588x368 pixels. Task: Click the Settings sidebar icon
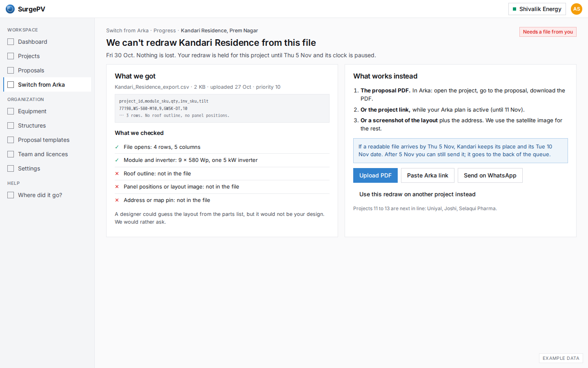pyautogui.click(x=11, y=168)
